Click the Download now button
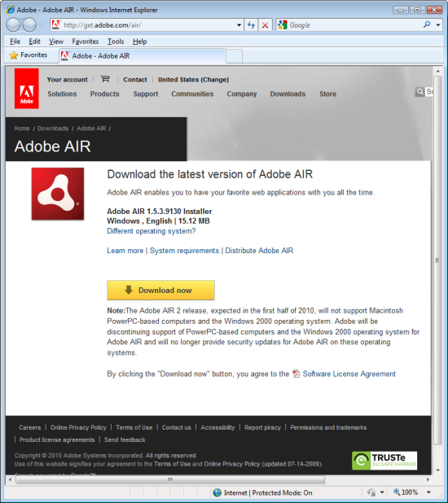This screenshot has width=448, height=503. point(160,290)
